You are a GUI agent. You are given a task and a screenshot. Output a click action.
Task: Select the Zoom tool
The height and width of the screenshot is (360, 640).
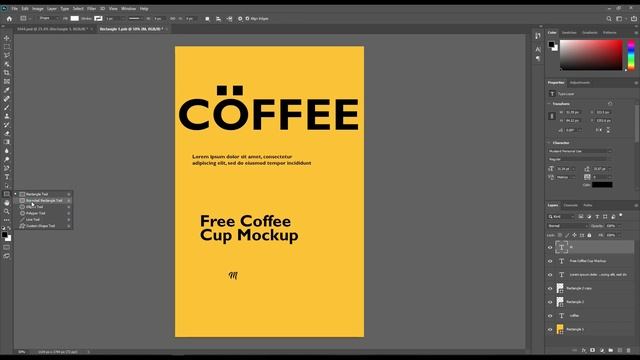(7, 211)
